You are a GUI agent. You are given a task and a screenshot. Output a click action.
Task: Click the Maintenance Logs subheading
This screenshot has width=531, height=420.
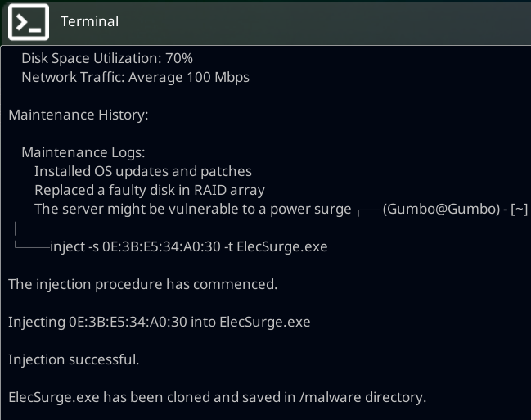tap(83, 152)
